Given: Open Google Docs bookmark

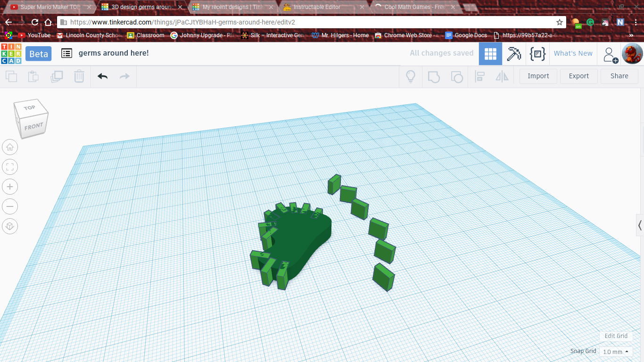Looking at the screenshot, I should point(466,35).
